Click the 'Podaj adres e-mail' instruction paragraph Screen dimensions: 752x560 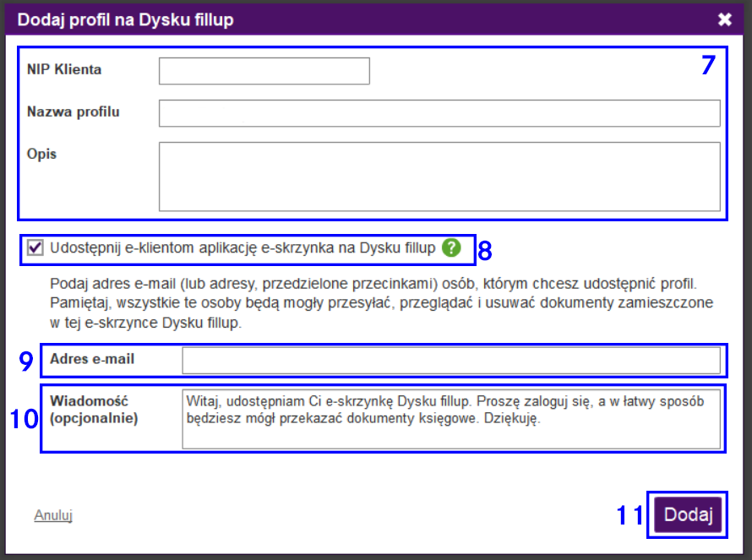coord(381,303)
